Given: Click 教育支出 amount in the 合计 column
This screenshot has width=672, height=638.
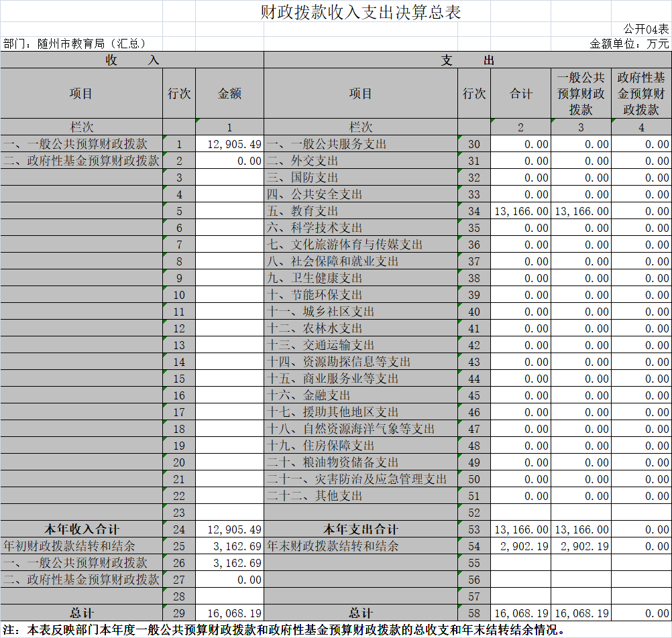Looking at the screenshot, I should (x=521, y=211).
